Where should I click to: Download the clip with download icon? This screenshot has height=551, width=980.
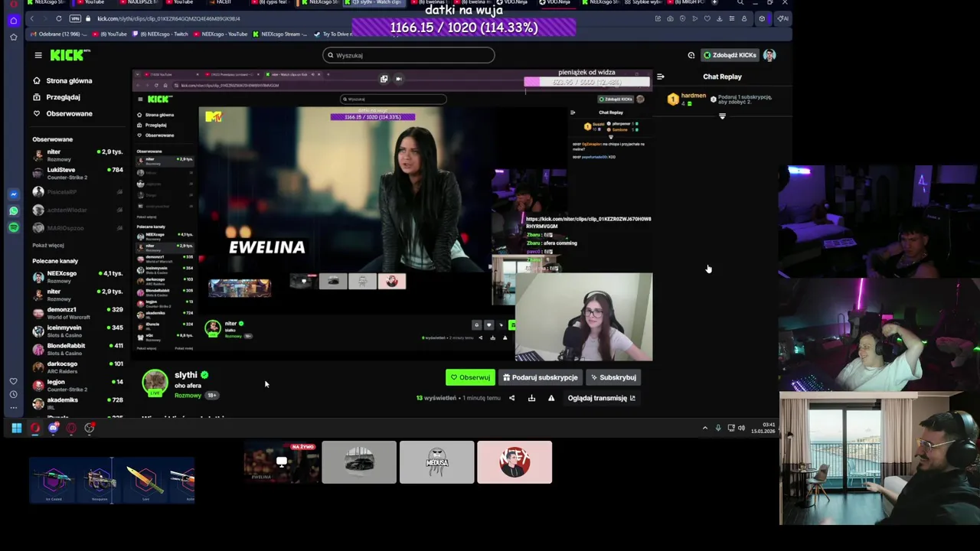531,398
